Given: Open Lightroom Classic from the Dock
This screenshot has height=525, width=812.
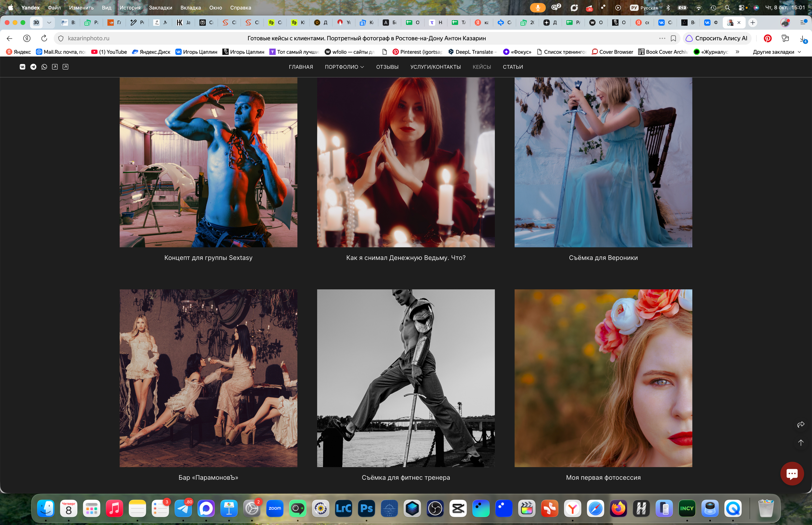Looking at the screenshot, I should (x=344, y=509).
